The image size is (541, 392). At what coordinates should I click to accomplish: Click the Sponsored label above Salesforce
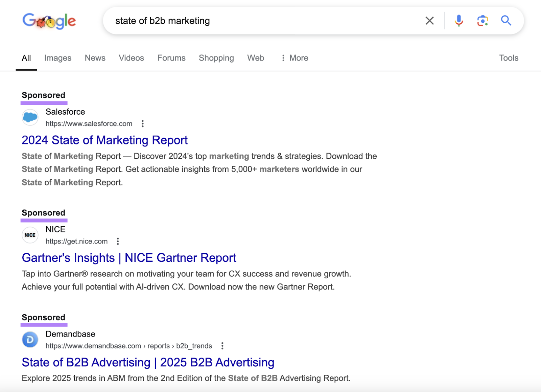(x=44, y=95)
